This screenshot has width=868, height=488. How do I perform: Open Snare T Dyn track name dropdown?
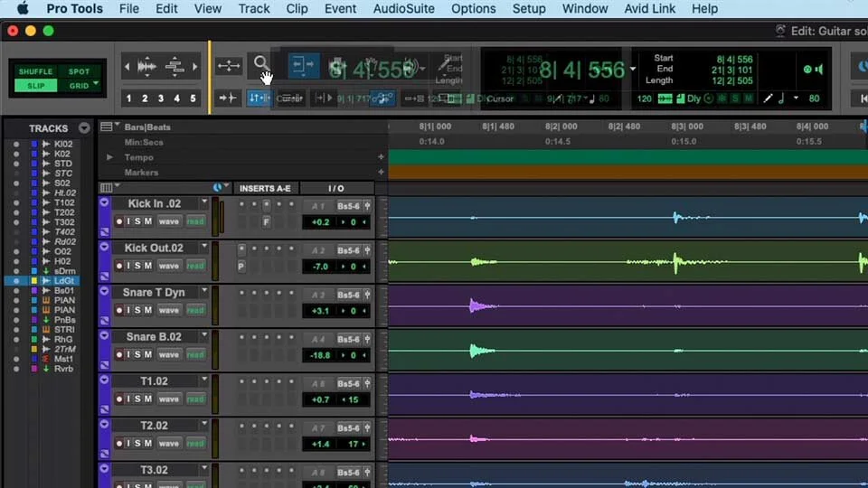click(204, 290)
